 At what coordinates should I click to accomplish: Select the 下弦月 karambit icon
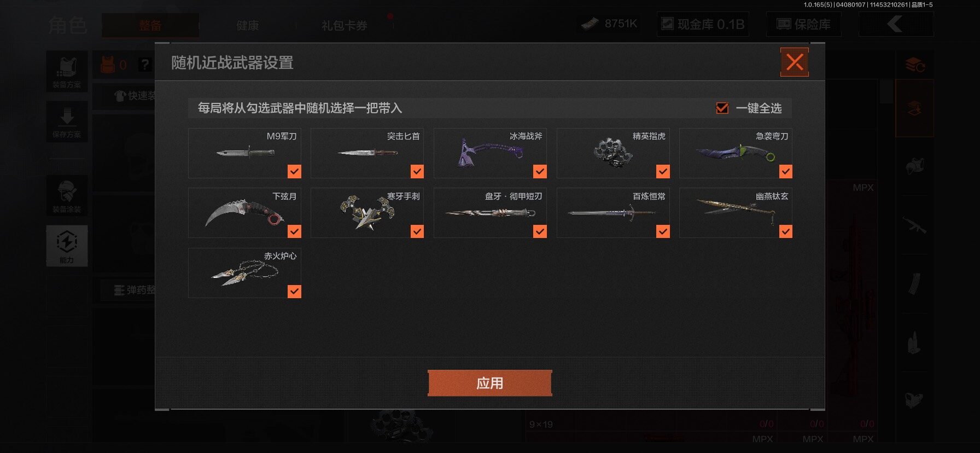tap(244, 213)
